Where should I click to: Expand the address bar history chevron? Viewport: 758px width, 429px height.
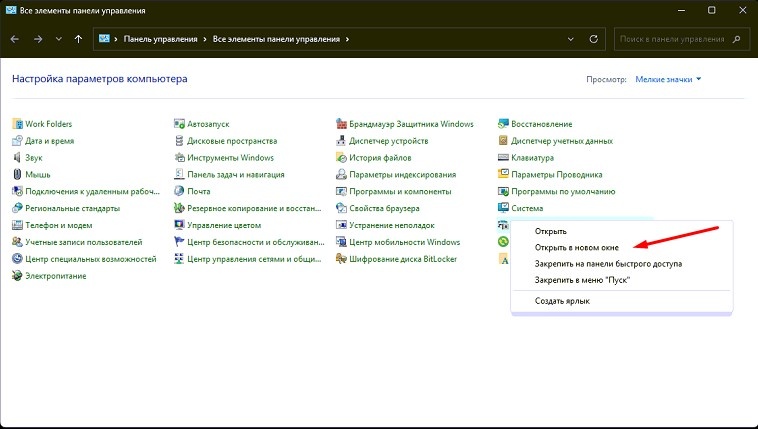pyautogui.click(x=570, y=39)
